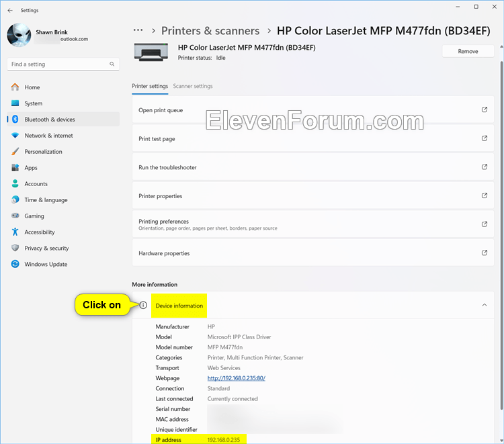504x444 pixels.
Task: Click the IP address value 192.168.0.235
Action: coord(223,440)
